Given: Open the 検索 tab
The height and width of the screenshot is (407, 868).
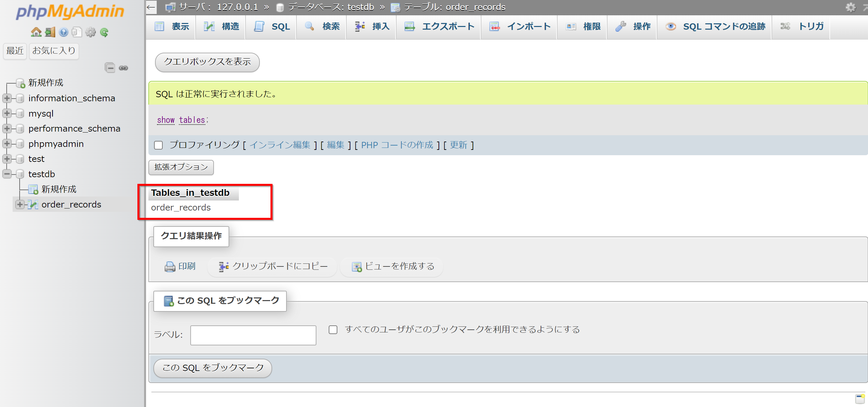Looking at the screenshot, I should click(x=321, y=27).
